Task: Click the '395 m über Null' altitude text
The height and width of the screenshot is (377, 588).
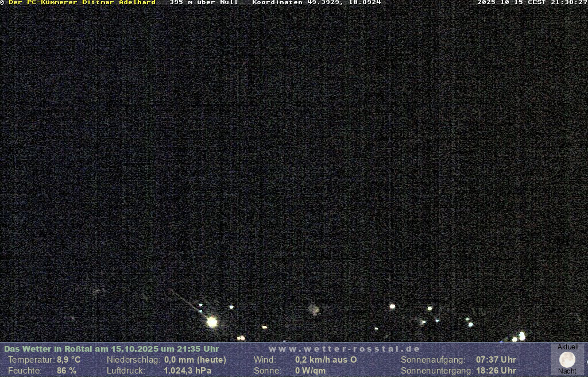Action: (x=204, y=3)
